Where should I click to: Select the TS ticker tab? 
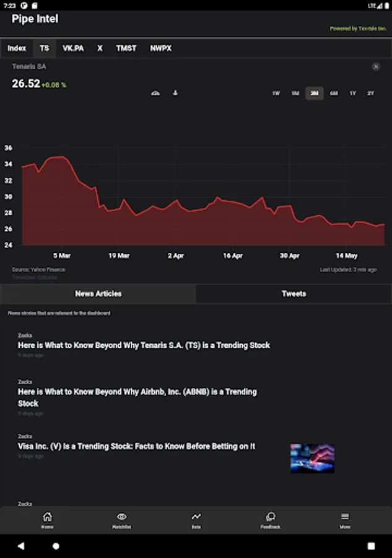tap(45, 48)
